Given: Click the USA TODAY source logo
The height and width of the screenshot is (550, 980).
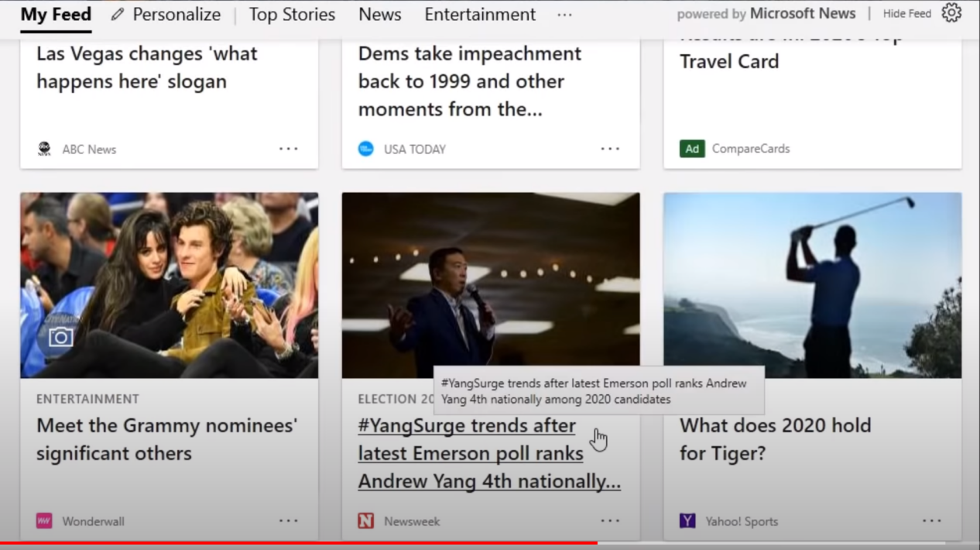Looking at the screenshot, I should pyautogui.click(x=366, y=149).
